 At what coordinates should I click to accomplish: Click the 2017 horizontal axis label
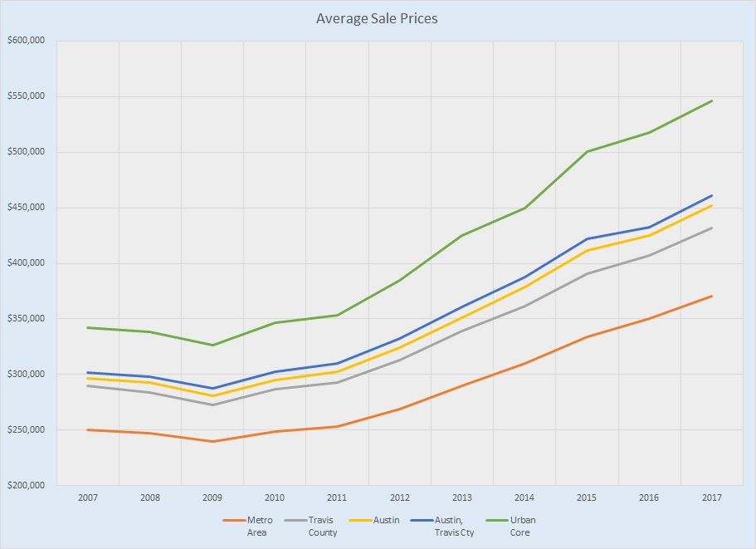point(711,497)
